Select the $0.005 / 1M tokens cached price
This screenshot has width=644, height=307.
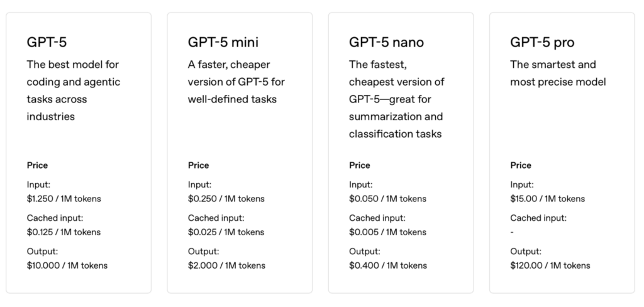click(387, 232)
